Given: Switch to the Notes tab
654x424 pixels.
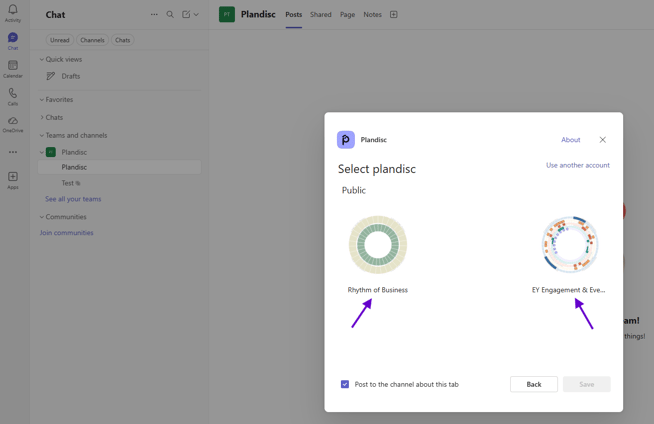Looking at the screenshot, I should click(x=372, y=15).
